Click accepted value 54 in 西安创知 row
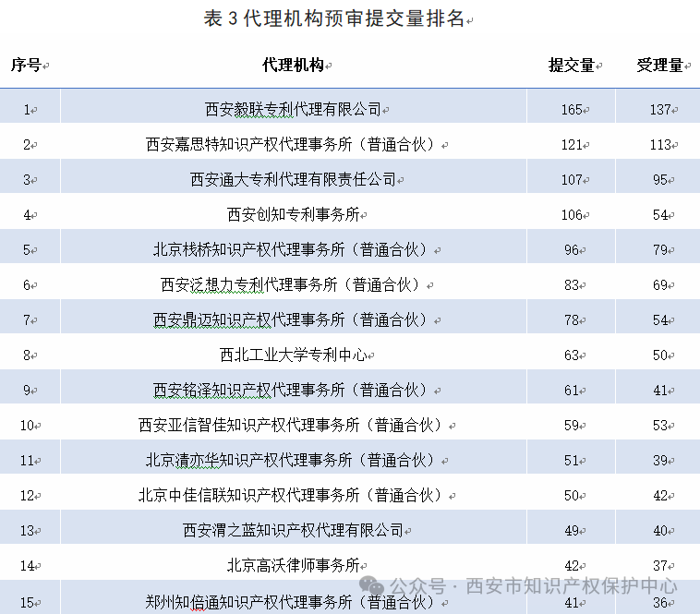700x614 pixels. 660,215
